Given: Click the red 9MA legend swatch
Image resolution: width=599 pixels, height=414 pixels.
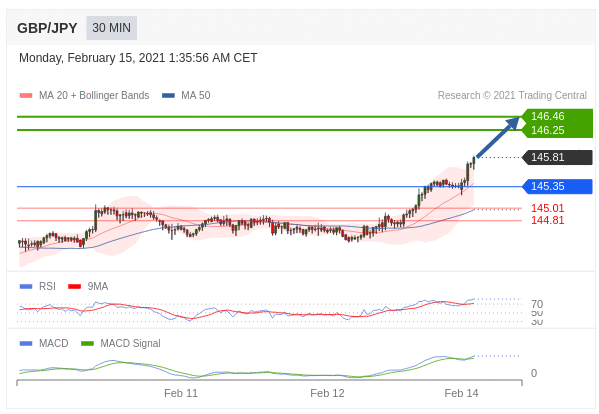Looking at the screenshot, I should click(74, 286).
